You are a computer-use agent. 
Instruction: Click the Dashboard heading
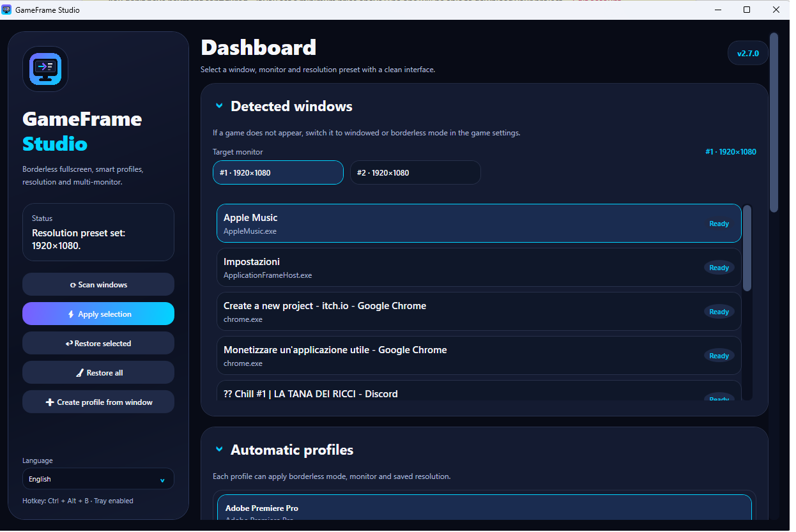coord(259,47)
